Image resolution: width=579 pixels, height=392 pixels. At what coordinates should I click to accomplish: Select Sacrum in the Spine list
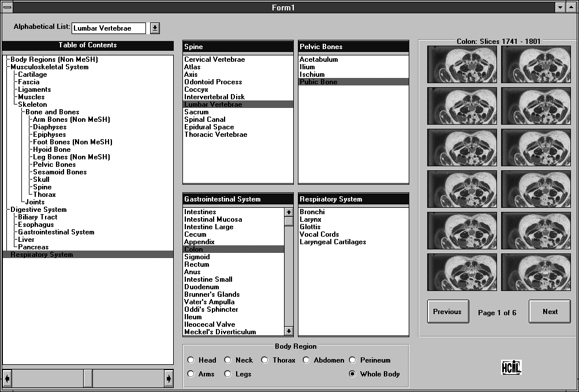pyautogui.click(x=196, y=112)
